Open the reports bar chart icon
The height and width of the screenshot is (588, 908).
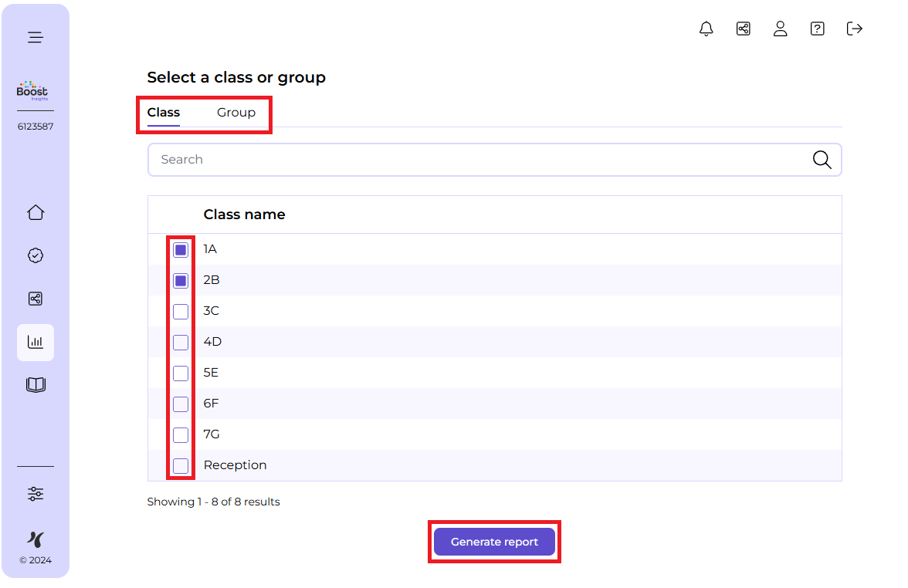click(x=36, y=342)
